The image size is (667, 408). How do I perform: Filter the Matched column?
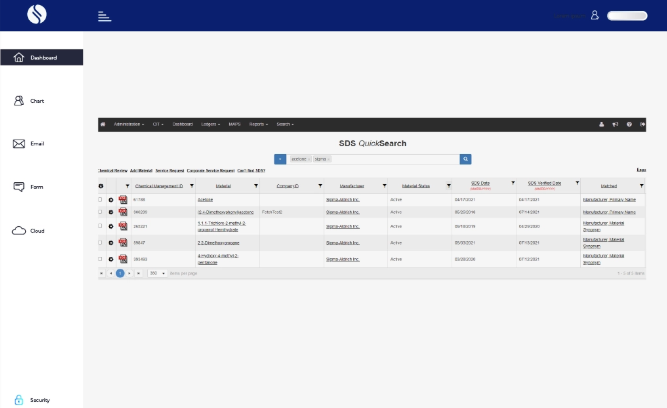click(x=641, y=186)
